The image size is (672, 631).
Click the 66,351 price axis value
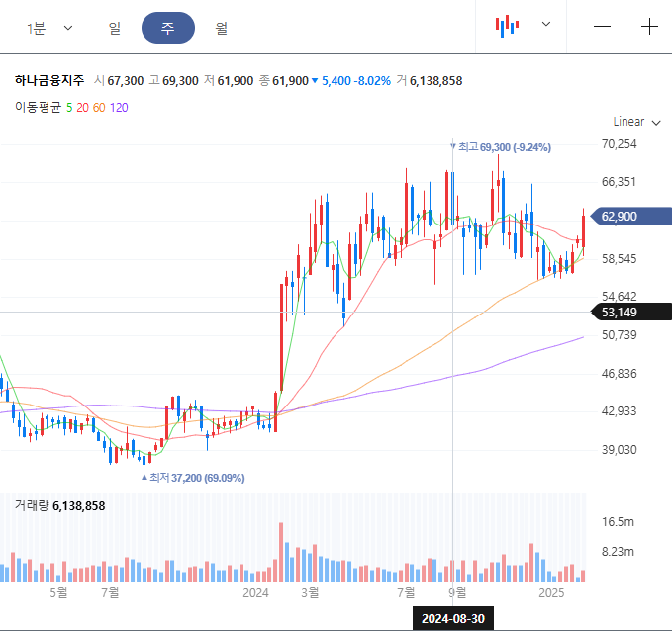pos(619,182)
